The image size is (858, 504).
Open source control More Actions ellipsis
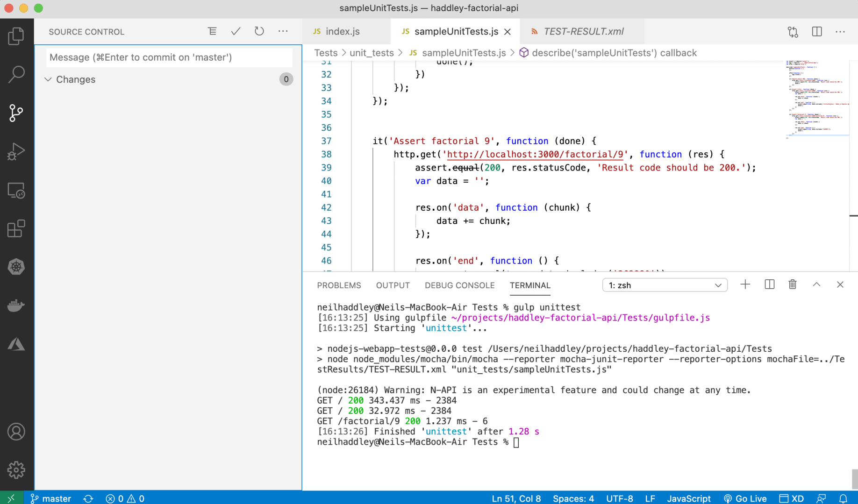[x=283, y=31]
